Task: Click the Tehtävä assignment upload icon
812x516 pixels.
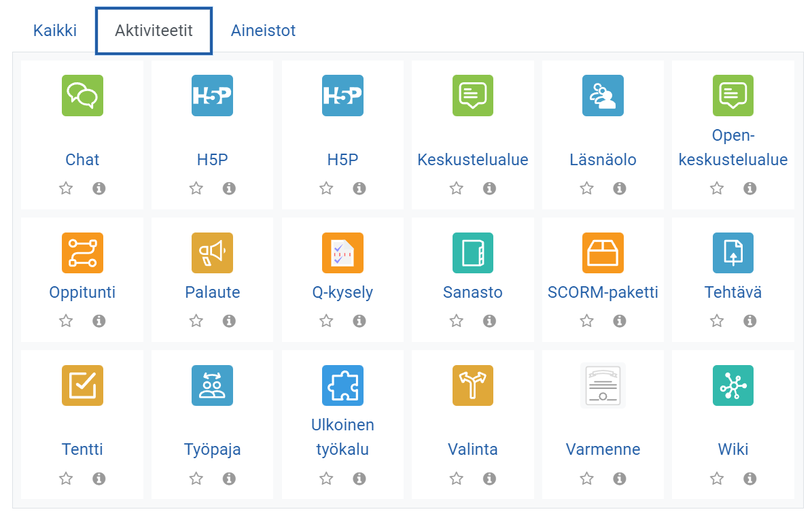Action: pyautogui.click(x=732, y=253)
